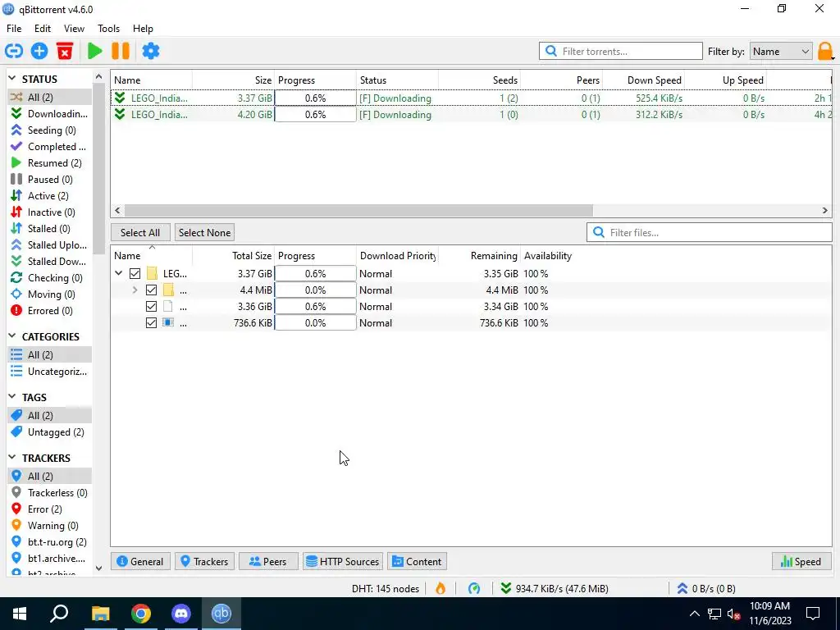Select the Inactive (0) status filter
This screenshot has height=630, width=840.
[48, 212]
